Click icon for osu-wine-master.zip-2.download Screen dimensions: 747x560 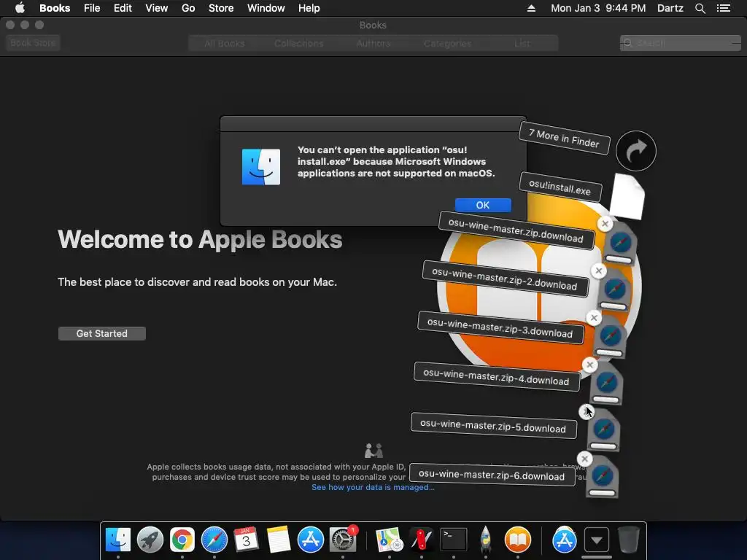pyautogui.click(x=614, y=290)
